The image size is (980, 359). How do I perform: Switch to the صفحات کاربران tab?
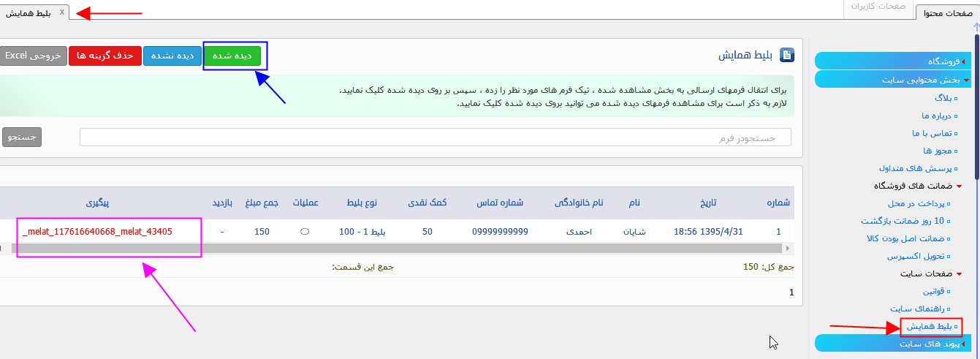pyautogui.click(x=878, y=7)
